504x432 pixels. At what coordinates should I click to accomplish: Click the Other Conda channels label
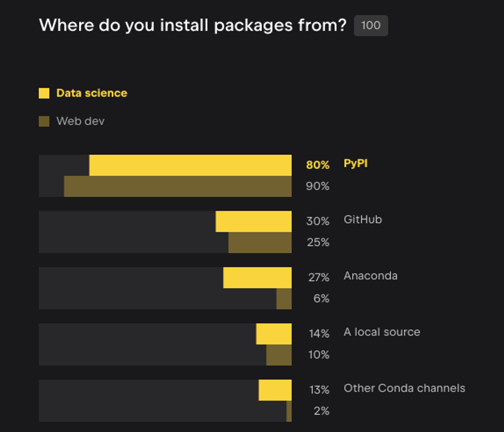[x=404, y=388]
